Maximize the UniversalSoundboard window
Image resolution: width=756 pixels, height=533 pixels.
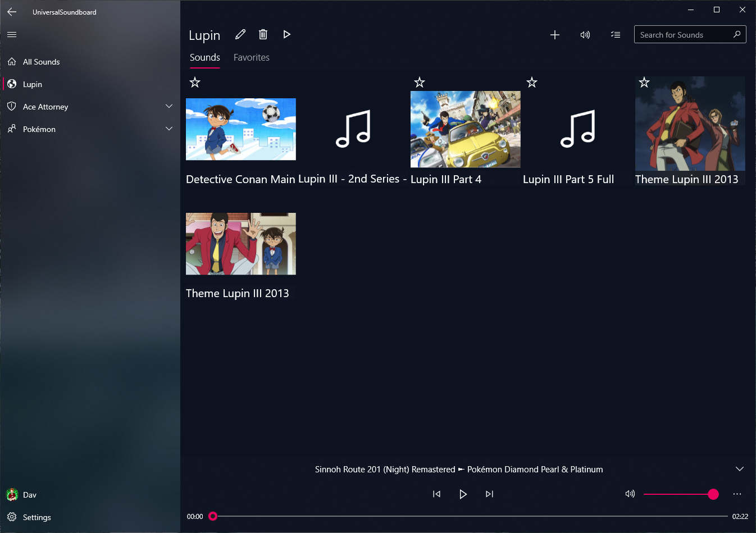point(717,10)
